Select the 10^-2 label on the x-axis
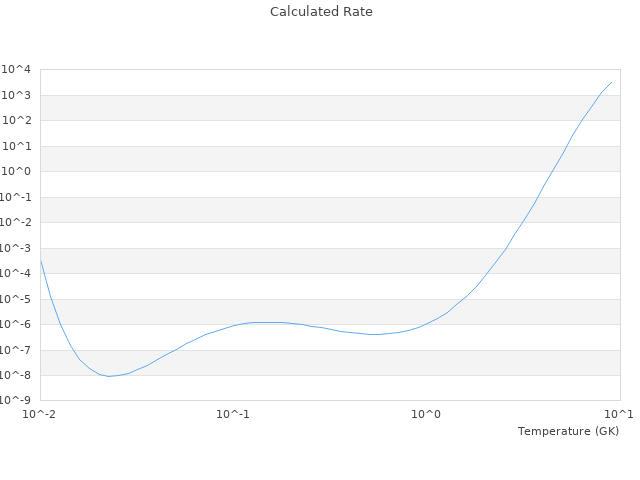This screenshot has height=480, width=640. 40,414
